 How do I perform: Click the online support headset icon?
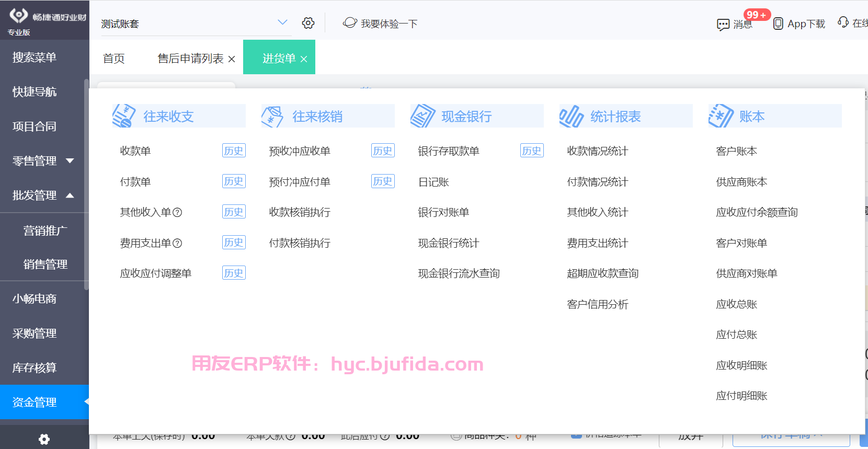[x=843, y=22]
